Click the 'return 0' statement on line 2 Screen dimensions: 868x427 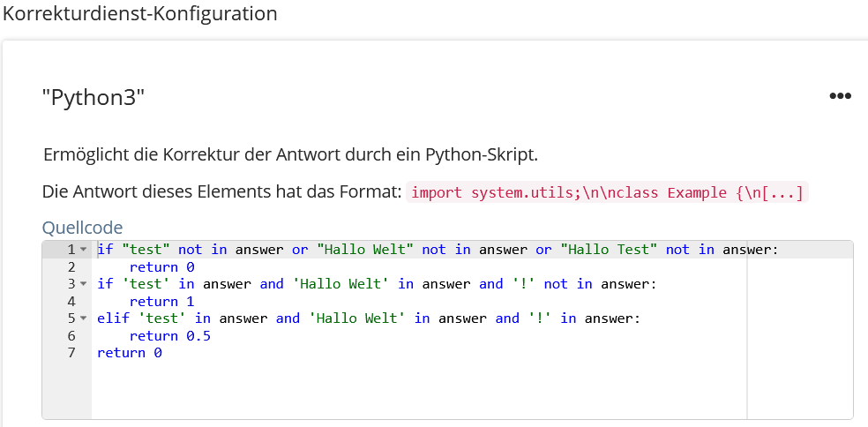[x=161, y=267]
